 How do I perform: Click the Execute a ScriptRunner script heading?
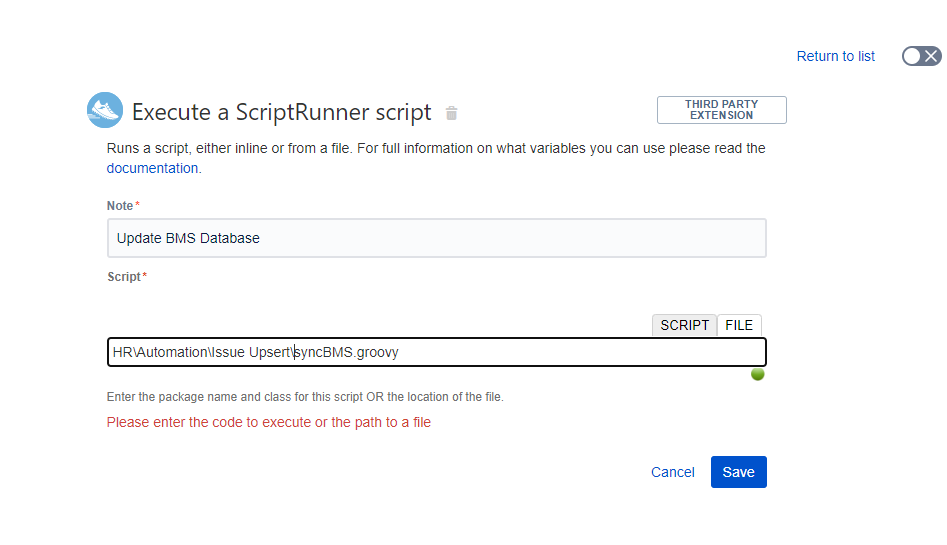(x=281, y=112)
